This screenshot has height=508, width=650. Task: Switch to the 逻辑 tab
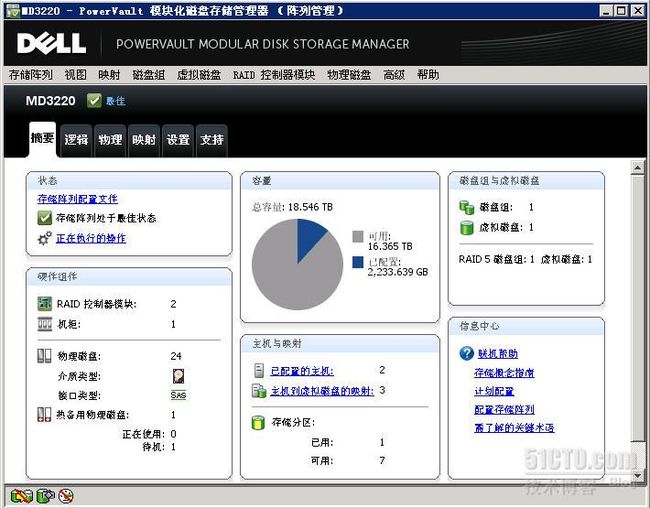[x=76, y=140]
